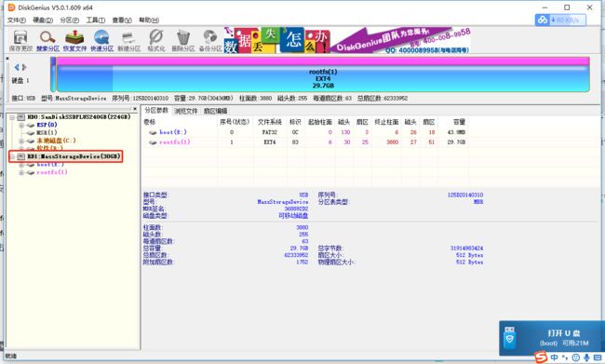This screenshot has width=605, height=364.
Task: Close the disk tree panel with its x
Action: tap(135, 109)
